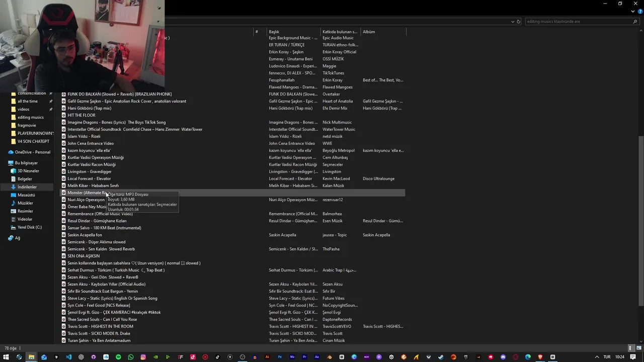Click the search box in Explorer
Screen dimensions: 644x362
[581, 22]
